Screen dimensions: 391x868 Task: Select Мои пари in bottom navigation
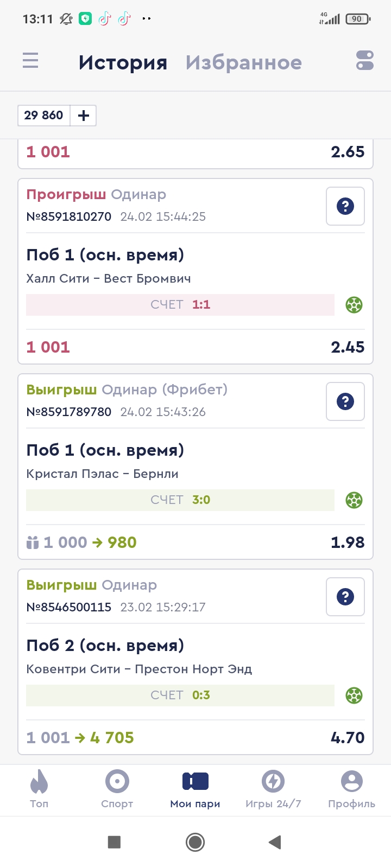pos(195,789)
